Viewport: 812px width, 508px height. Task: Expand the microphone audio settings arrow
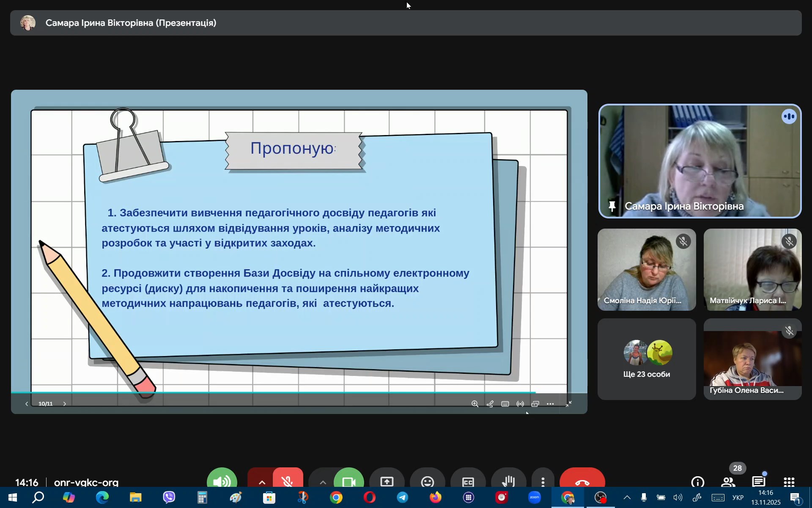click(x=262, y=482)
